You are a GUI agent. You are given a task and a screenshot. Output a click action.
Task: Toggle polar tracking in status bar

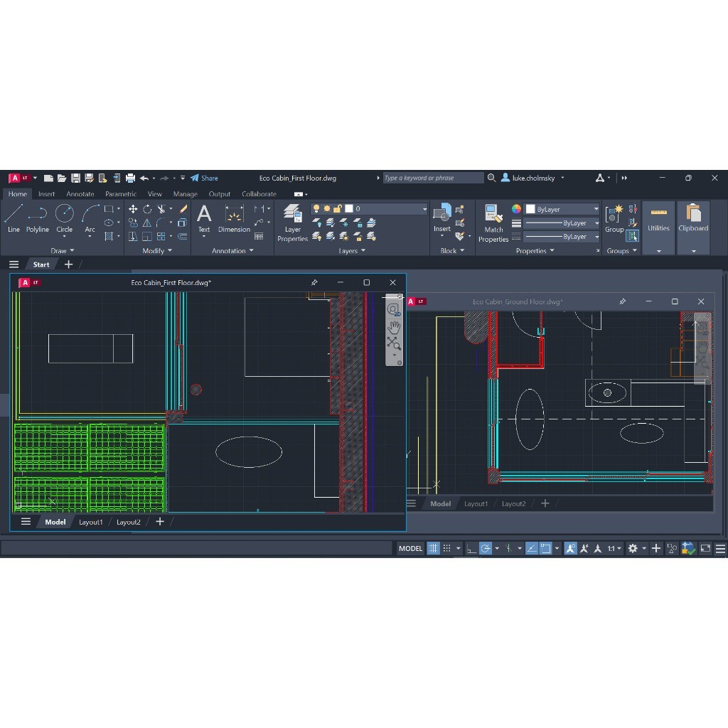(x=485, y=548)
